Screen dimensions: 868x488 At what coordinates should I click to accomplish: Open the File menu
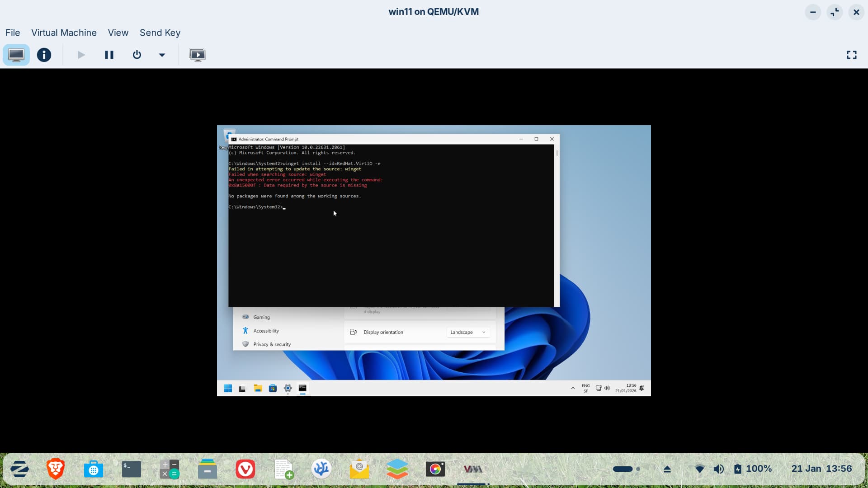13,33
